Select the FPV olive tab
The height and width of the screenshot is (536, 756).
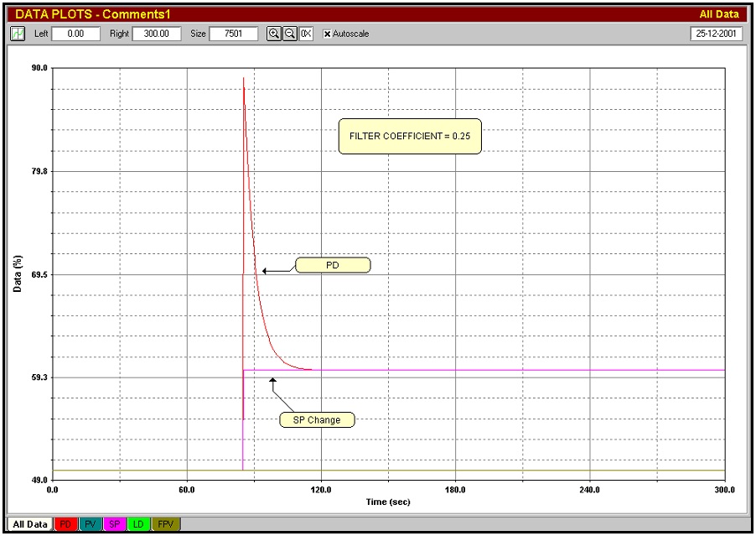(x=166, y=523)
